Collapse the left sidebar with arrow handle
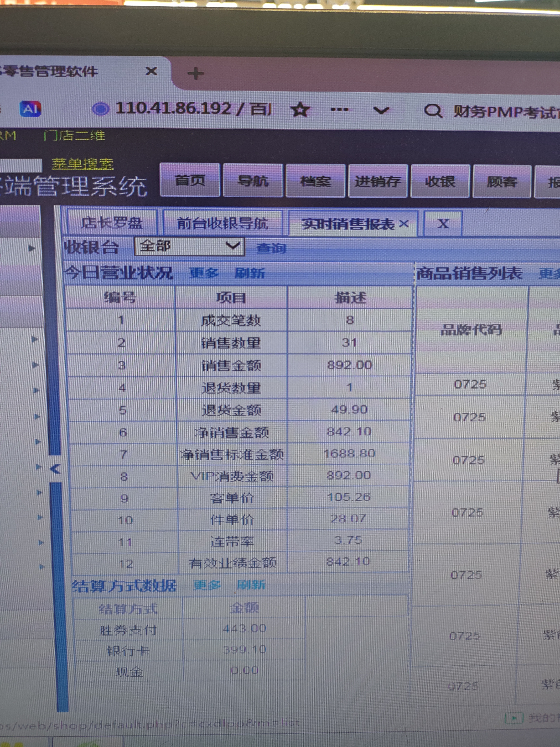Image resolution: width=560 pixels, height=747 pixels. (55, 468)
